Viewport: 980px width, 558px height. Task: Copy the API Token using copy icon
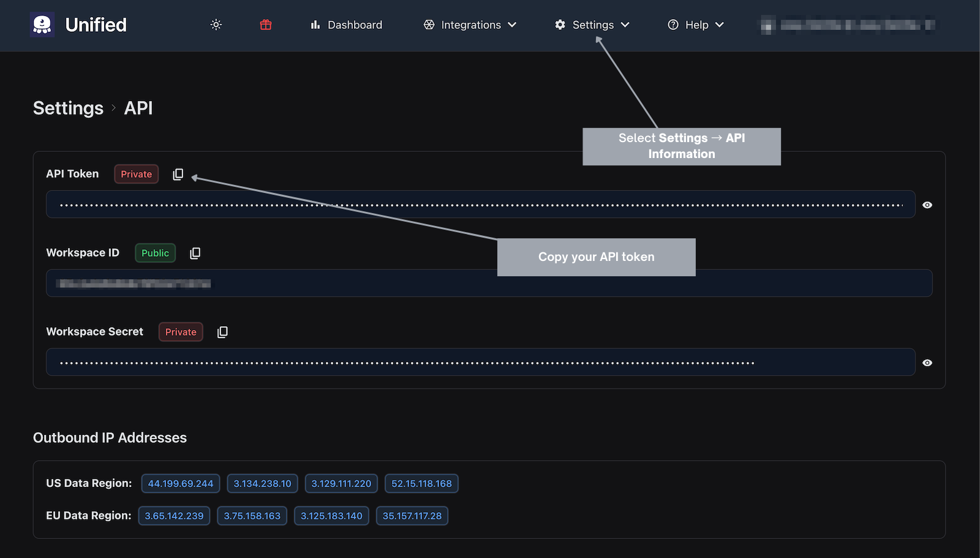tap(178, 175)
